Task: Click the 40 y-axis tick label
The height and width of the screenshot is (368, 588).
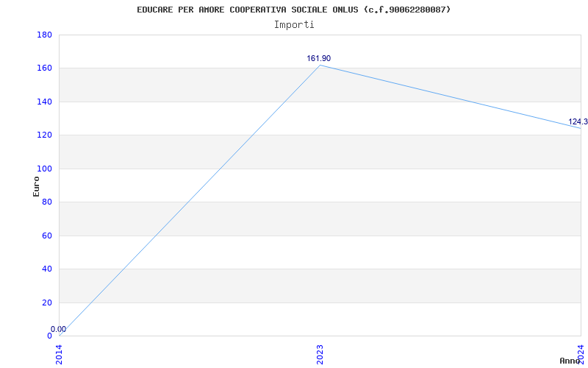Action: [47, 269]
